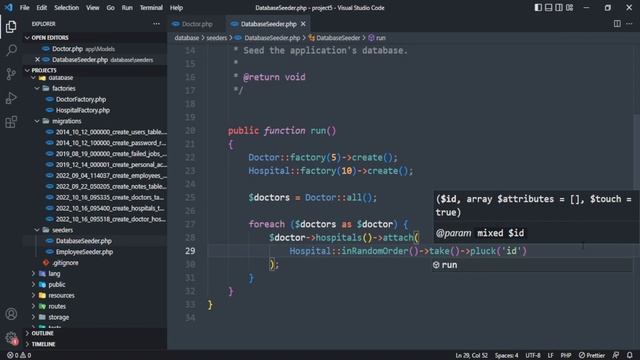Open the View menu
This screenshot has height=360, width=640.
[93, 7]
